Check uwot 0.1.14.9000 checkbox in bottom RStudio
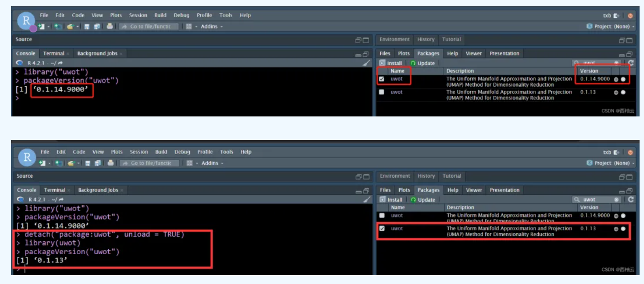Screen dimensions: 644x284 point(382,215)
